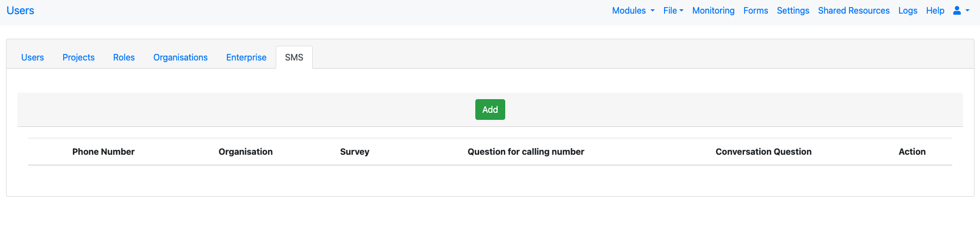Open Shared Resources page
Screen dimensions: 980x231
tap(853, 10)
